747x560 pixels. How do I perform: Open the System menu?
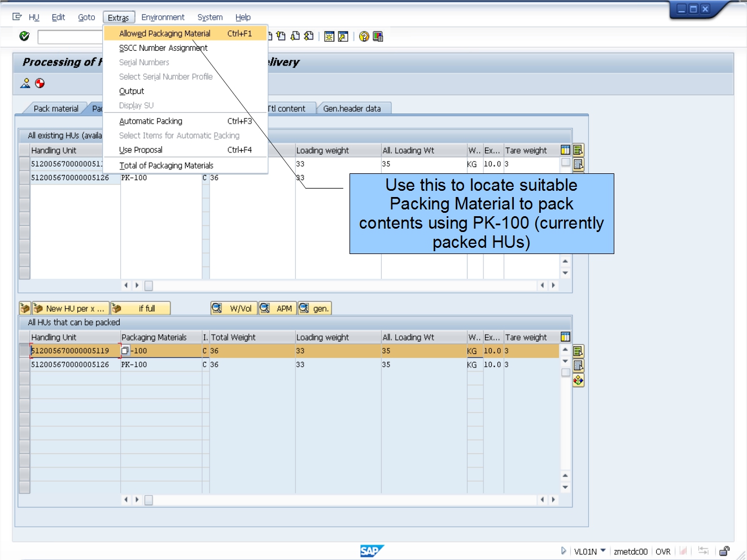tap(210, 17)
